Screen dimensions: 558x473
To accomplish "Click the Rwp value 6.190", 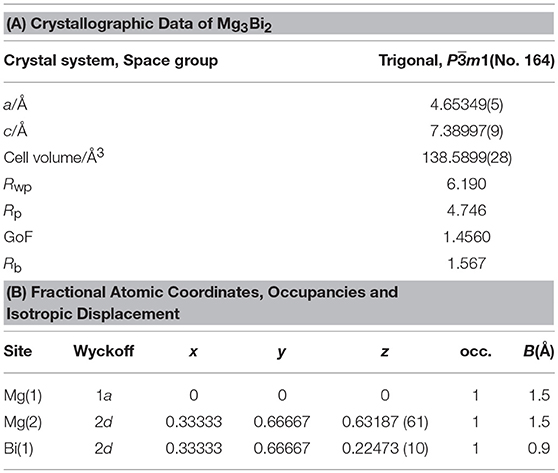I will click(467, 184).
